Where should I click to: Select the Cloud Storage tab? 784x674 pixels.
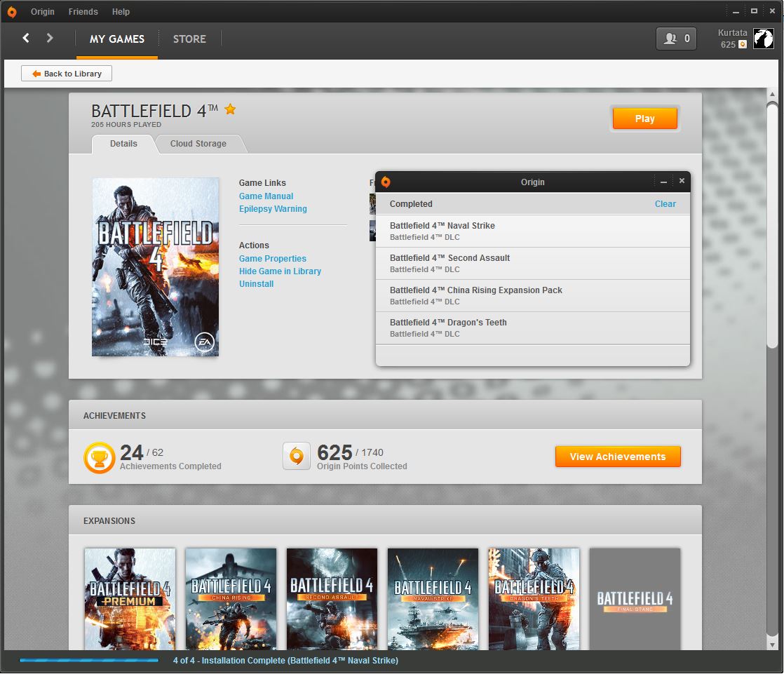tap(198, 144)
